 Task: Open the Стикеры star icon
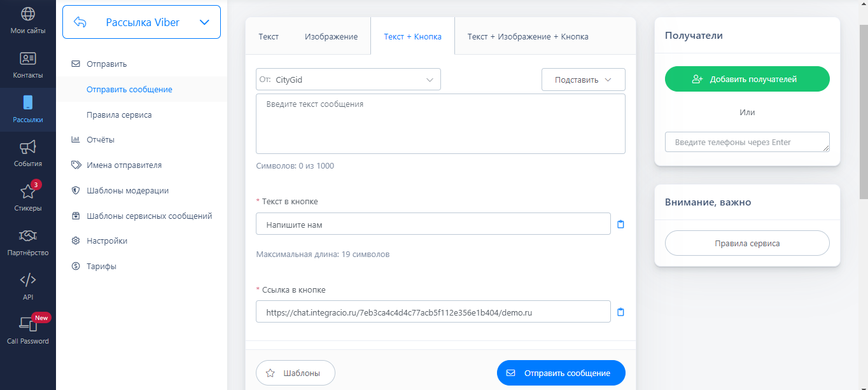(x=28, y=192)
